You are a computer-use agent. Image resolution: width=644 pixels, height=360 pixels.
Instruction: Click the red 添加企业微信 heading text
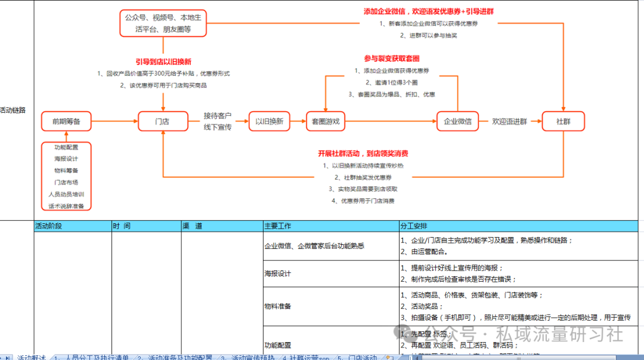click(429, 11)
